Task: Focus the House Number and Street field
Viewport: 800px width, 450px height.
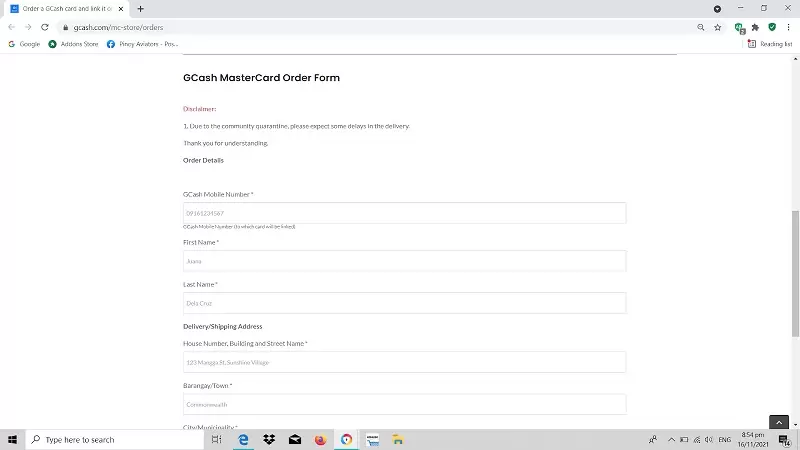Action: coord(404,362)
